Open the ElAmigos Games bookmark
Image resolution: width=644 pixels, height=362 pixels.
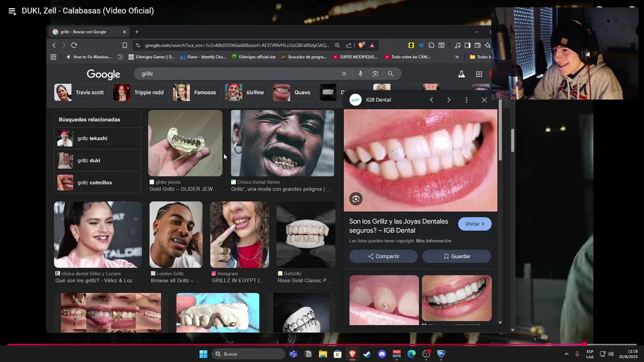[151, 57]
